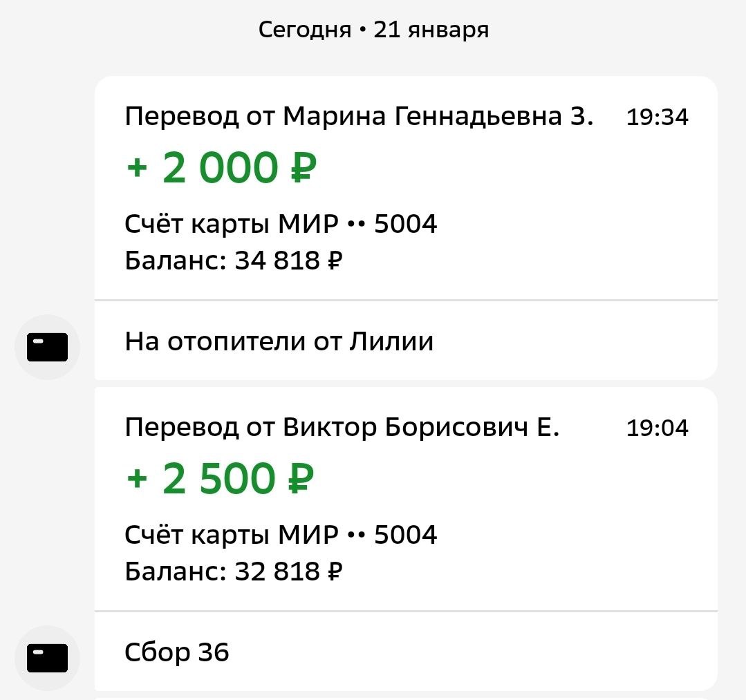
Task: Tap the message "На отопители от Лилии"
Action: tap(279, 341)
